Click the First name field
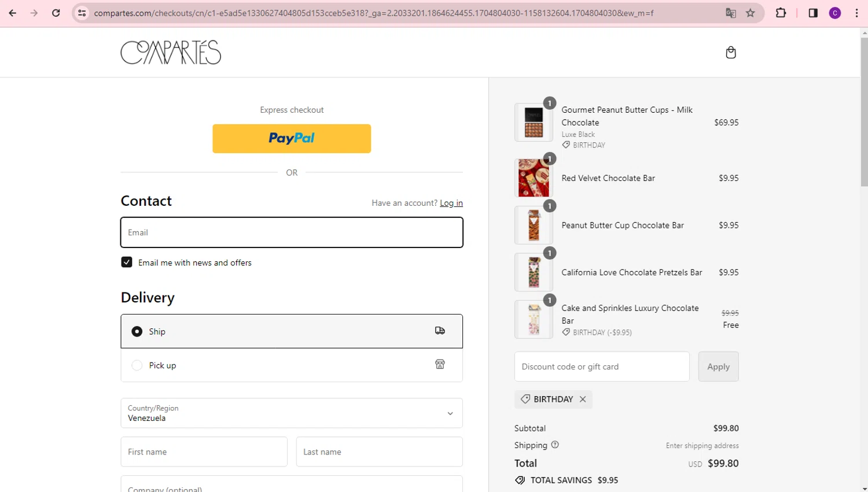The image size is (868, 492). point(204,452)
